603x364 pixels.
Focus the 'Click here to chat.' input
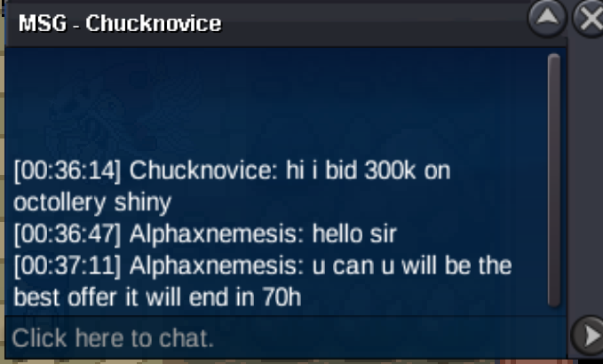tap(285, 338)
